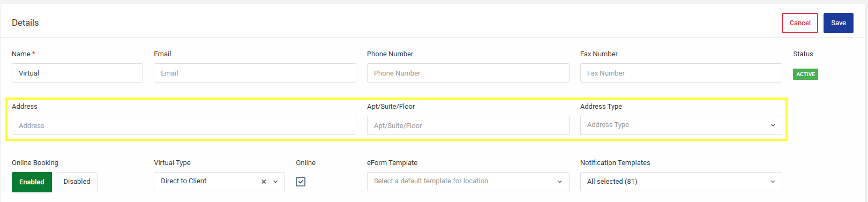Screen dimensions: 868x202
Task: Set Online Booking to Enabled
Action: coord(32,182)
